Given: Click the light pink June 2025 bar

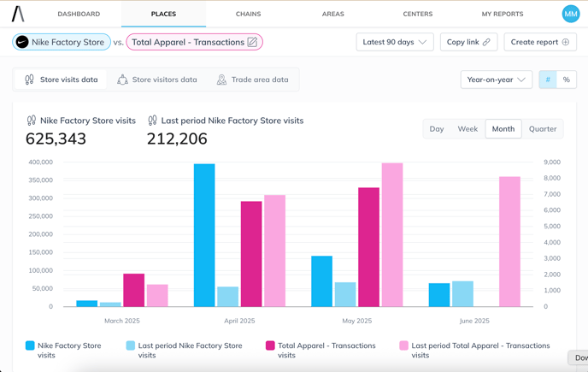Looking at the screenshot, I should point(509,241).
